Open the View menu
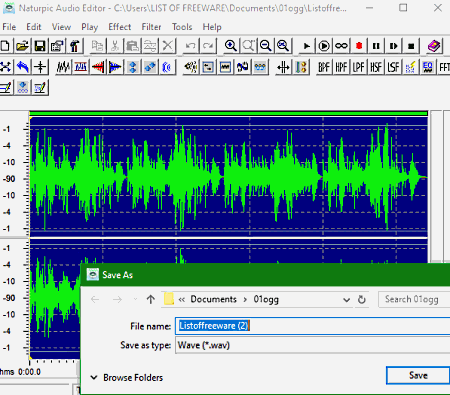Screen dimensions: 450x395 61,27
